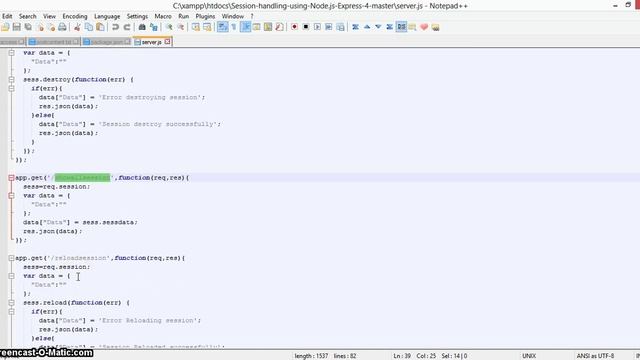Click the Paste clipboard icon
640x360 pixels.
coord(100,27)
